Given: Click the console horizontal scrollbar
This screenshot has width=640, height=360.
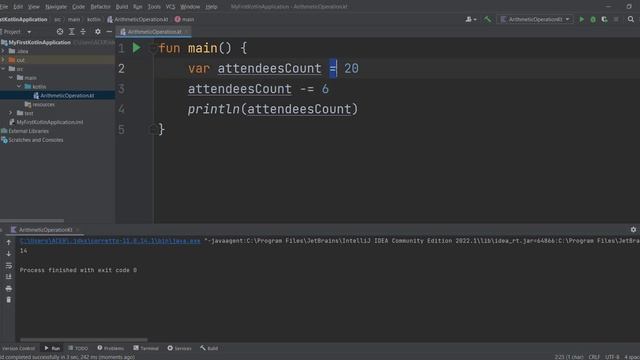Looking at the screenshot, I should (84, 339).
